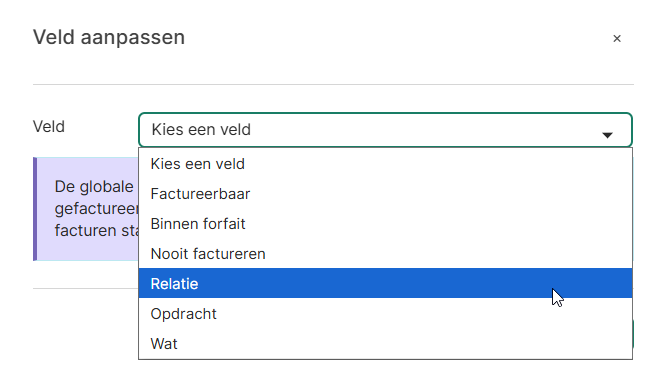Click the 'gefactureer' line in info box

97,209
